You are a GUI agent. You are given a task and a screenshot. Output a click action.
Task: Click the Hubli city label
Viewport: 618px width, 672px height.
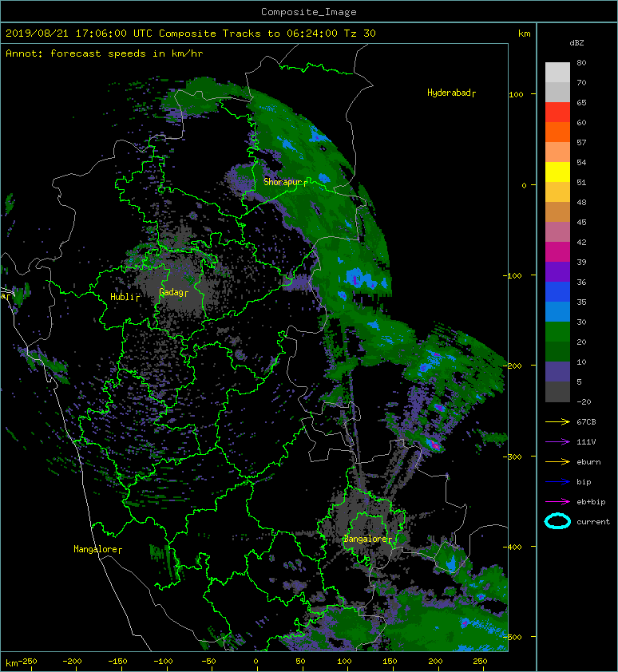[x=125, y=297]
